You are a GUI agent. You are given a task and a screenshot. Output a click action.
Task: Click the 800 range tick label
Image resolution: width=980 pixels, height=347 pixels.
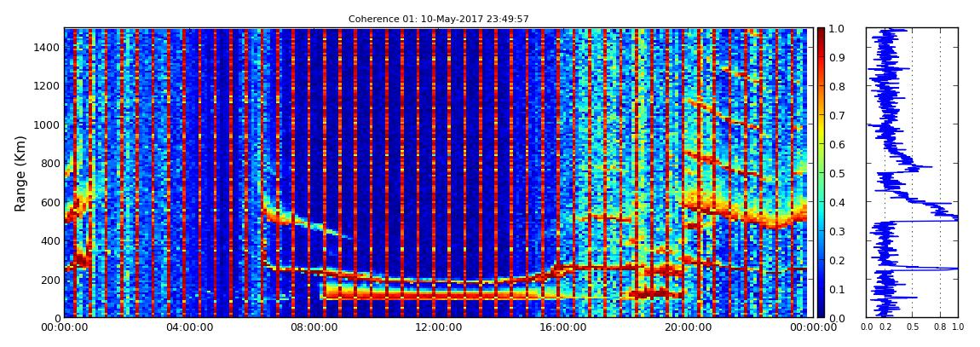[x=50, y=164]
